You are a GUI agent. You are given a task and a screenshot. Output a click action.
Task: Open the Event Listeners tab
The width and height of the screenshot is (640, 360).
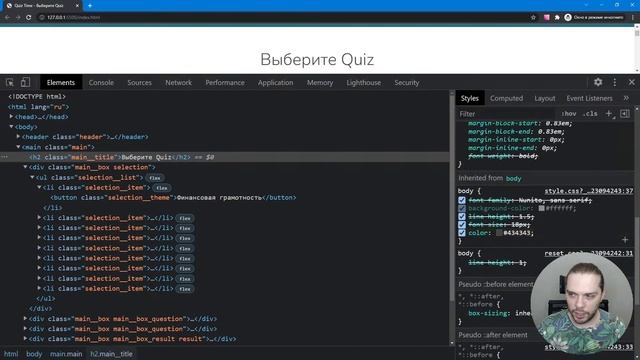[x=589, y=98]
